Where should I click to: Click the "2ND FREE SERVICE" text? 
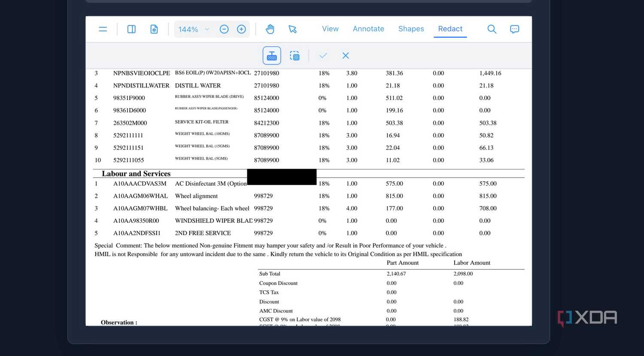click(x=203, y=233)
